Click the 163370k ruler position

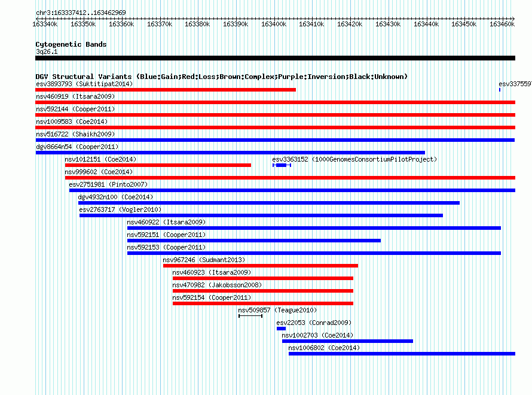160,24
